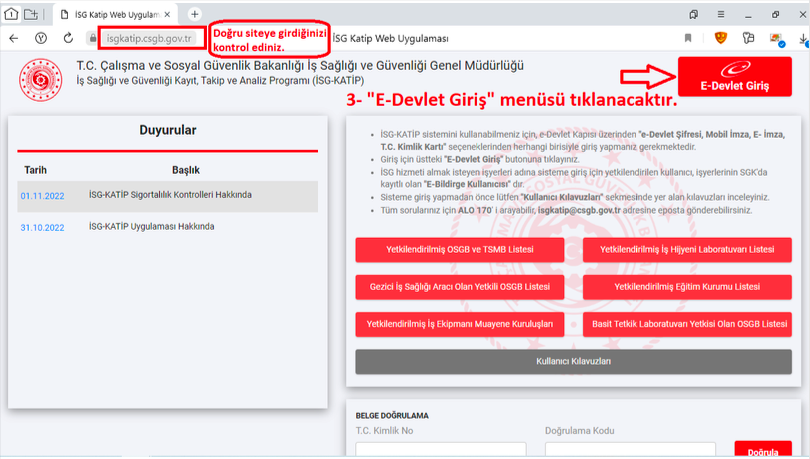
Task: Open a new tab with the plus icon
Action: pos(194,14)
